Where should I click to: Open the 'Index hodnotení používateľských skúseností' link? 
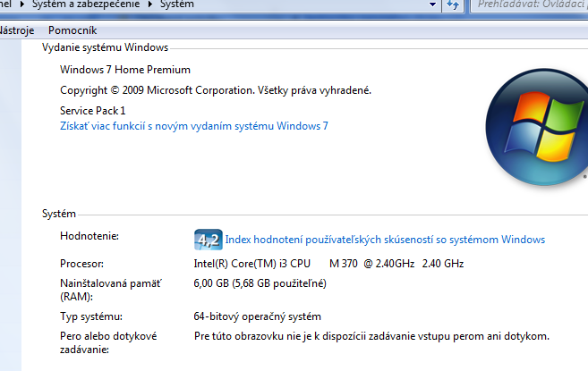pos(385,240)
